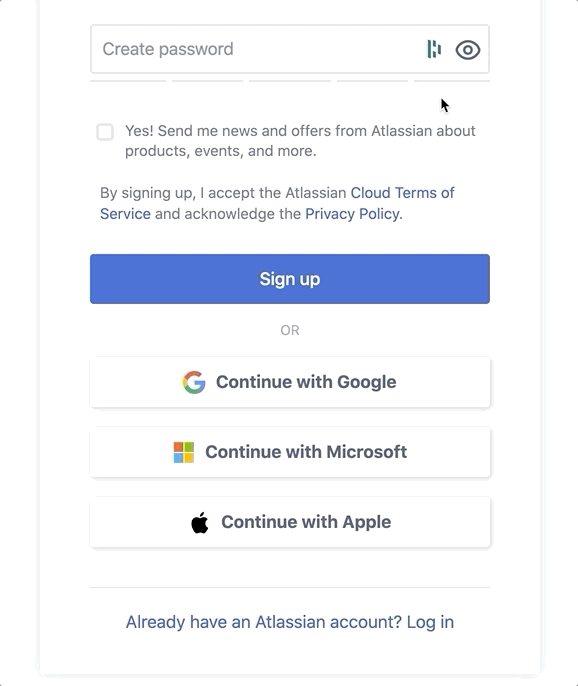
Task: Choose Continue with Google text
Action: 306,382
